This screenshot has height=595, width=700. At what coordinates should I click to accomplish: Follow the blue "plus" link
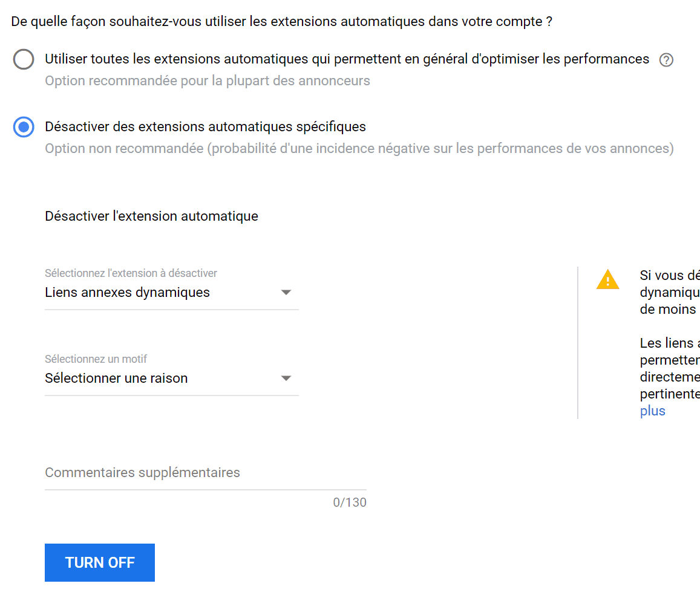tap(652, 411)
